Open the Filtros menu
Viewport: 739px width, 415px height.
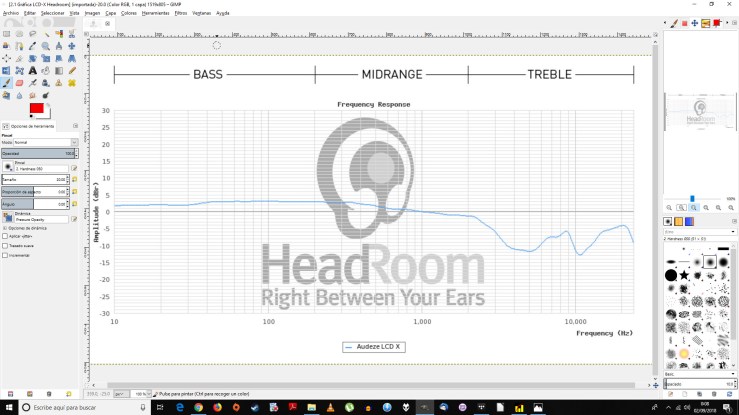tap(180, 13)
